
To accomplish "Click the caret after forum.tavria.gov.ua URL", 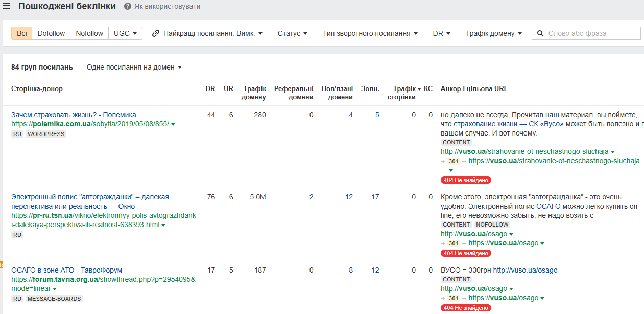I will 55,289.
